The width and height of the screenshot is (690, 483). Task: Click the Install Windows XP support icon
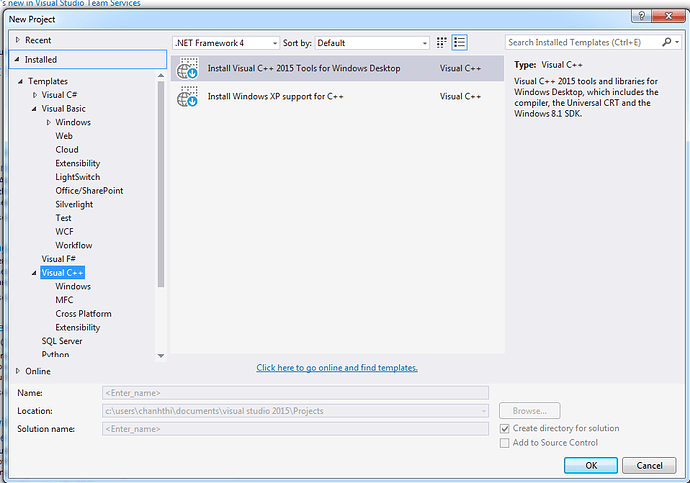[187, 96]
